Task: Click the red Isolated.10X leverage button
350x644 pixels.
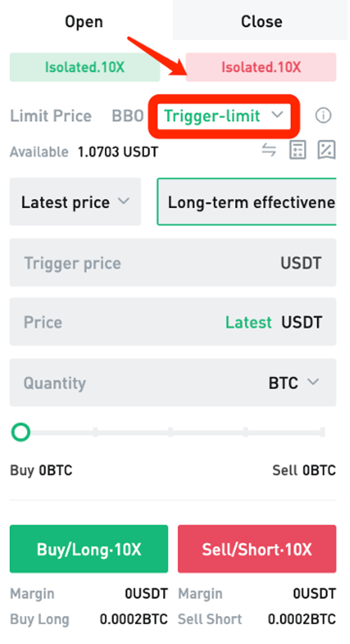Action: [261, 67]
